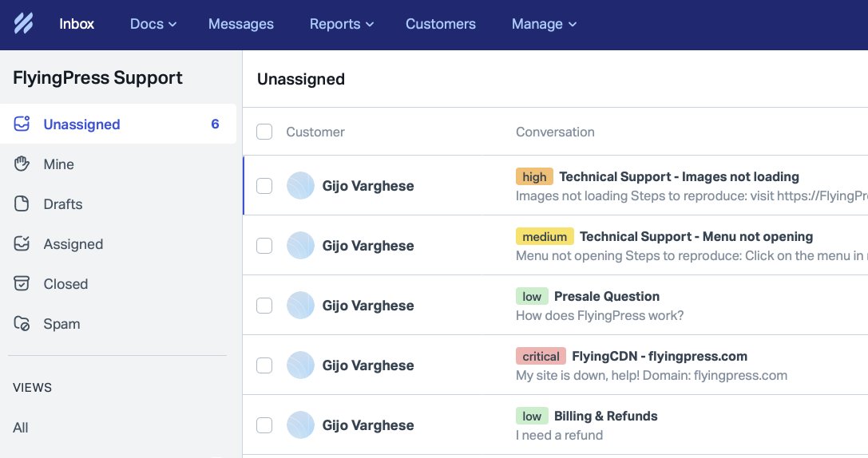Image resolution: width=868 pixels, height=458 pixels.
Task: Select the Unassigned folder
Action: [118, 124]
